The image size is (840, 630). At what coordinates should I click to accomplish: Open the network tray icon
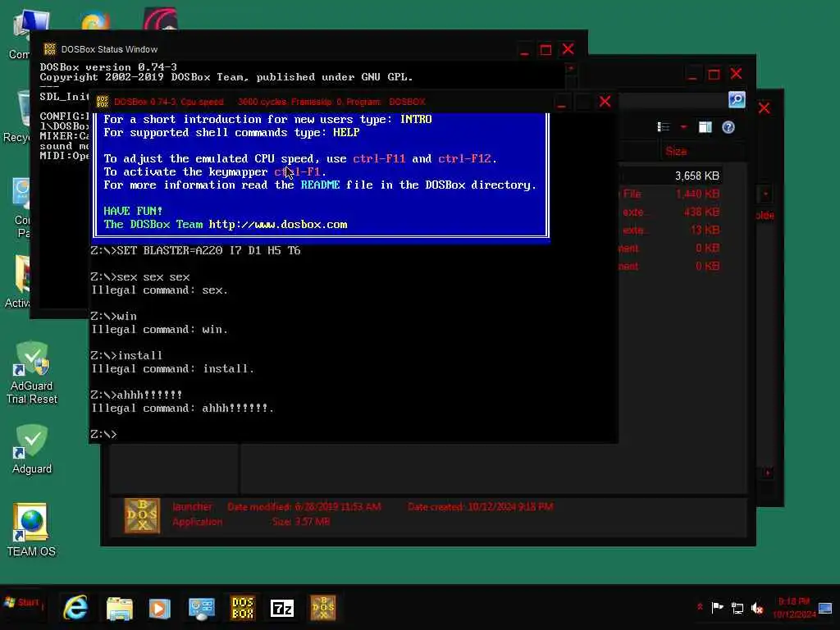click(x=737, y=608)
